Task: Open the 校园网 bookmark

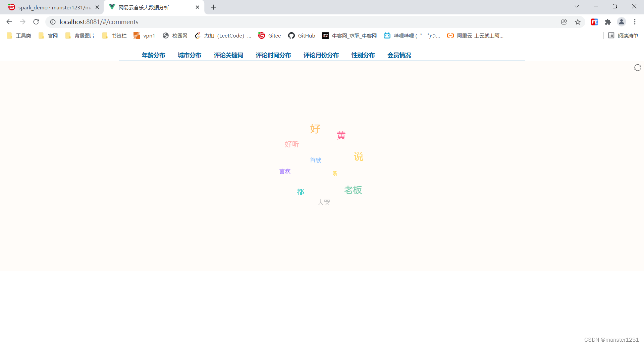Action: coord(175,36)
